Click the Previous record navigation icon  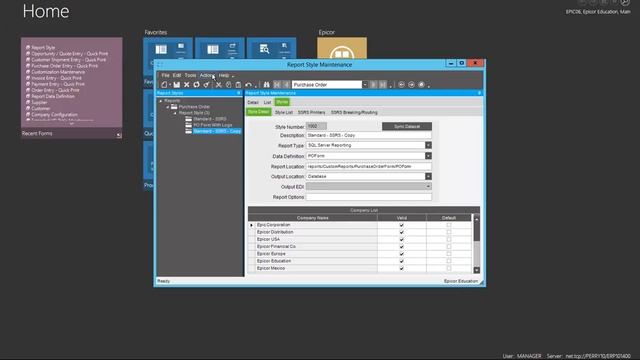pos(286,84)
